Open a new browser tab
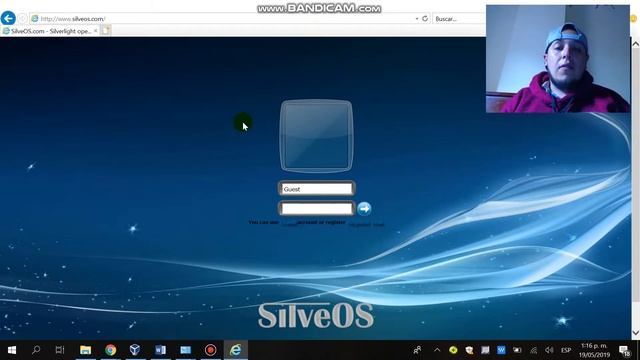The width and height of the screenshot is (640, 360). [105, 31]
